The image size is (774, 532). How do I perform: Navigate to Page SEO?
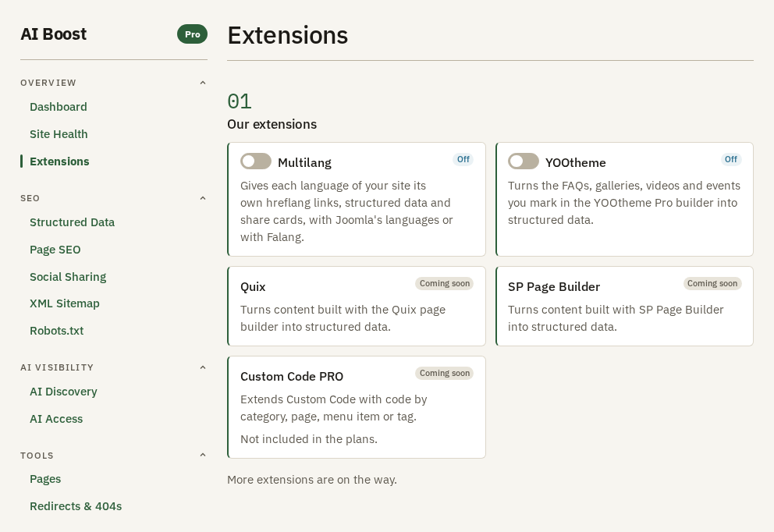[55, 250]
